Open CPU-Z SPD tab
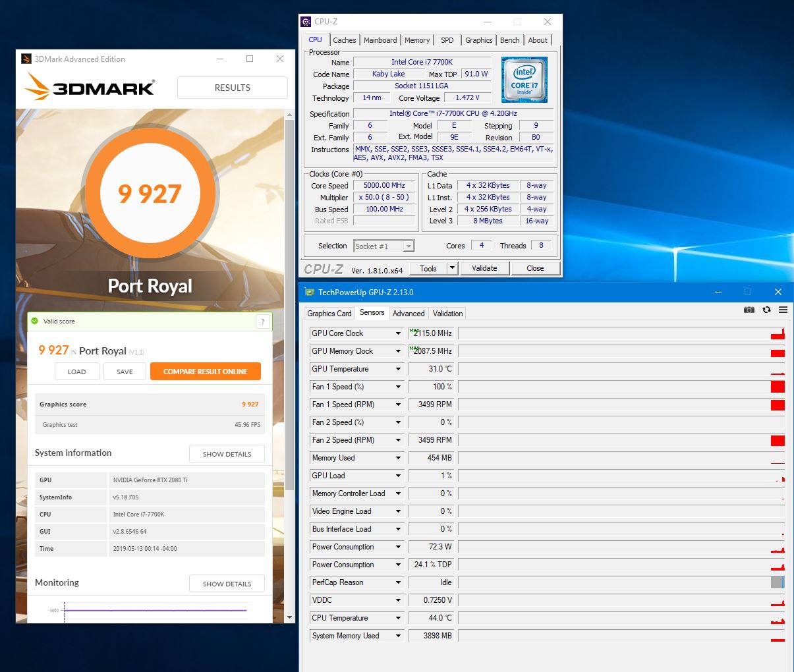The height and width of the screenshot is (672, 794). point(447,40)
